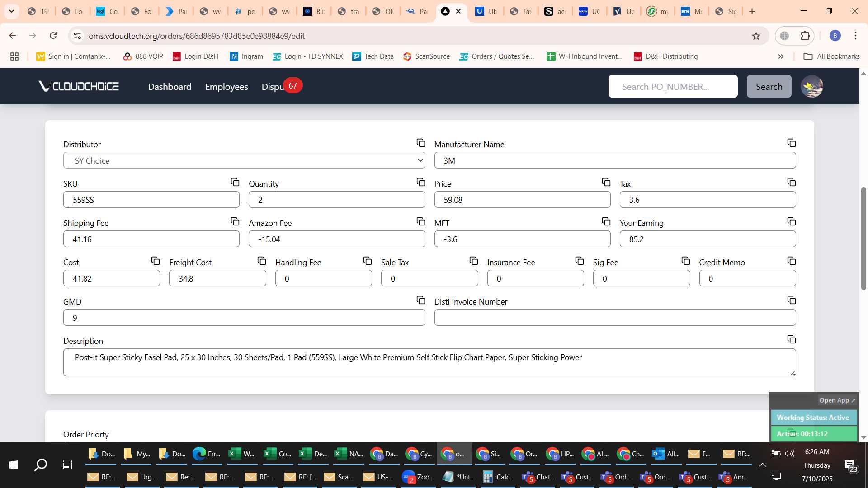Copy the Insurance Fee value
This screenshot has width=868, height=488.
[x=579, y=261]
